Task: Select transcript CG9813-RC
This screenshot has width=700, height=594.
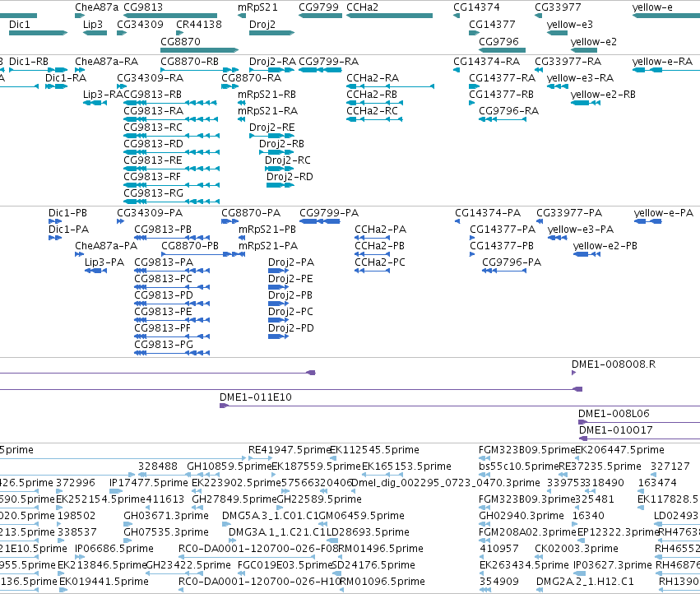Action: 153,128
